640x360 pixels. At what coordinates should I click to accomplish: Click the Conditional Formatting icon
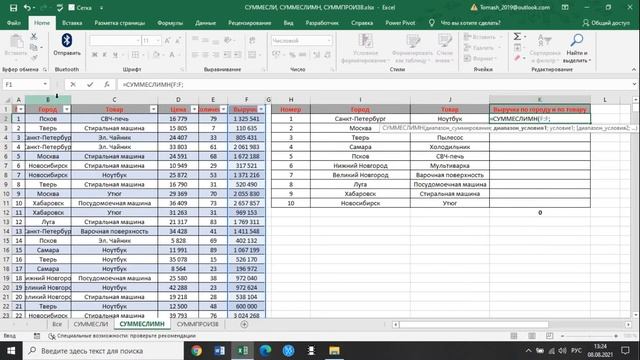click(x=365, y=41)
